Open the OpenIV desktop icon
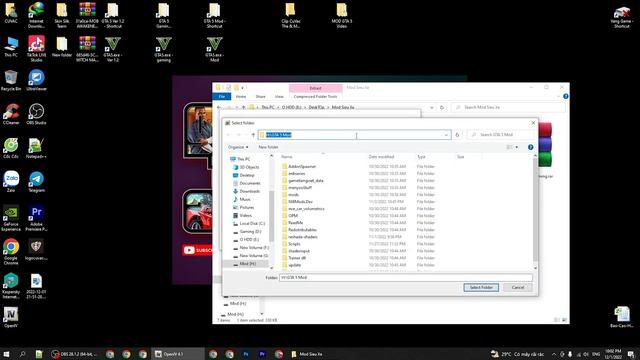The height and width of the screenshot is (360, 640). point(11,318)
